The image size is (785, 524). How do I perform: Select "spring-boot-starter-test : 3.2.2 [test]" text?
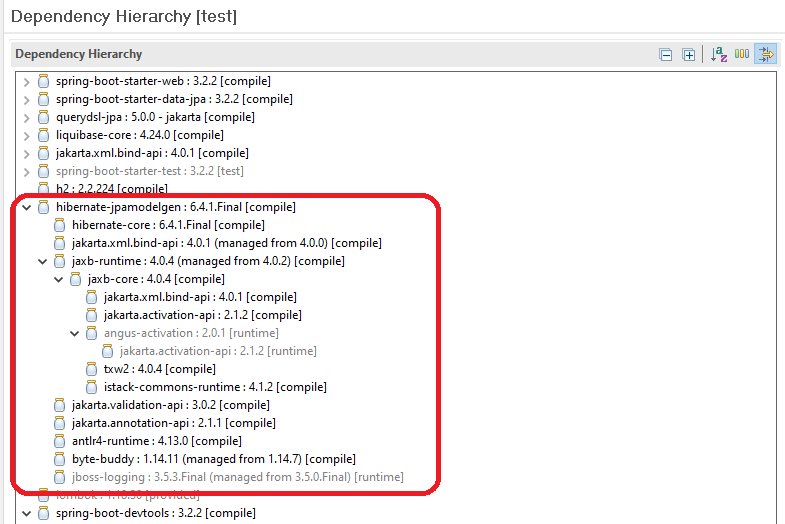tap(150, 171)
